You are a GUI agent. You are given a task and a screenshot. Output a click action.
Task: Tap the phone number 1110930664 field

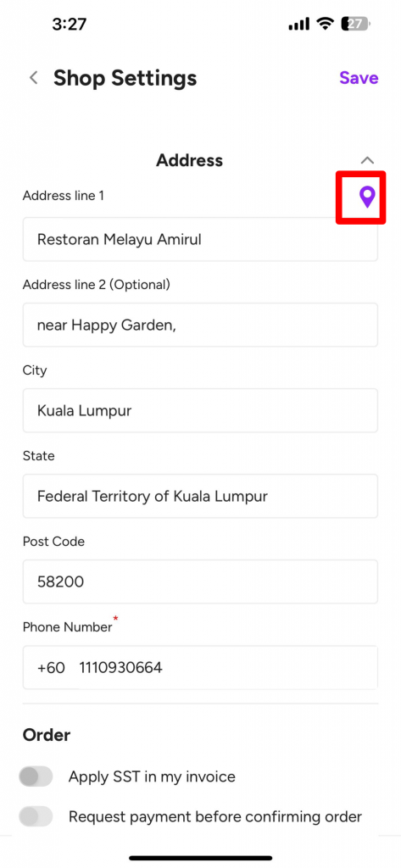(228, 668)
